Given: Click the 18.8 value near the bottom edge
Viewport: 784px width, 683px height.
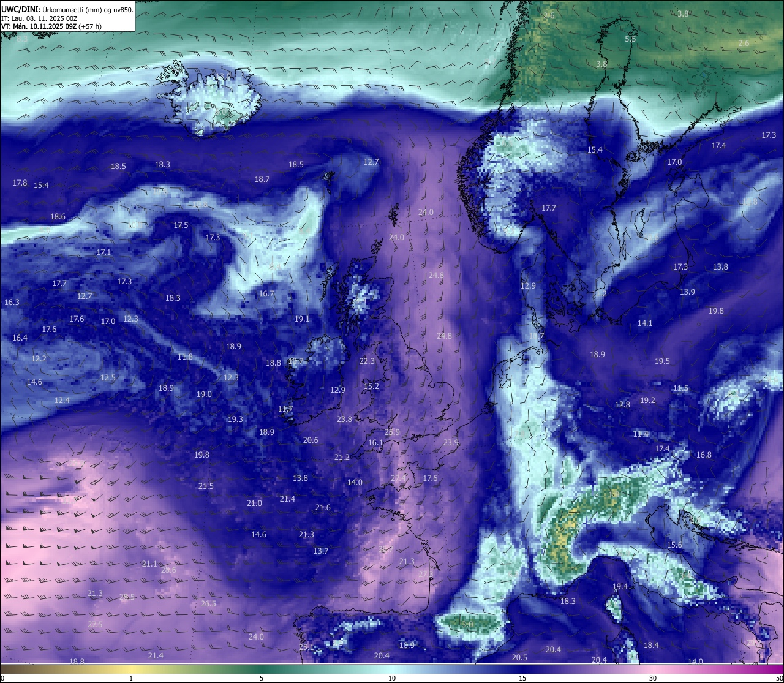Looking at the screenshot, I should [77, 662].
